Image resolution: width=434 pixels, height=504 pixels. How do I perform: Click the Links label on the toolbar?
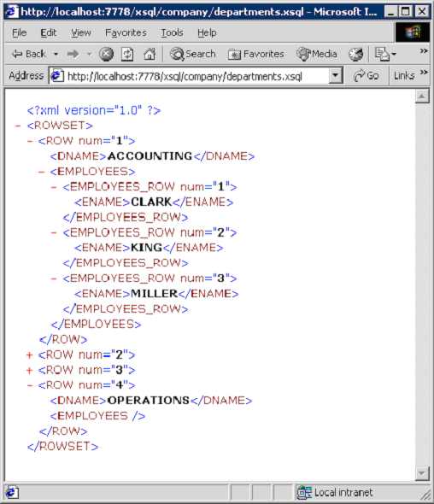pyautogui.click(x=404, y=76)
